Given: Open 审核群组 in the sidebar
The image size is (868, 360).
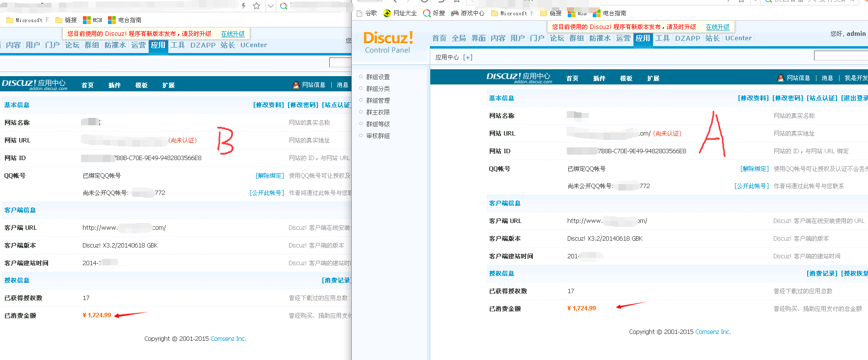Looking at the screenshot, I should click(x=378, y=136).
